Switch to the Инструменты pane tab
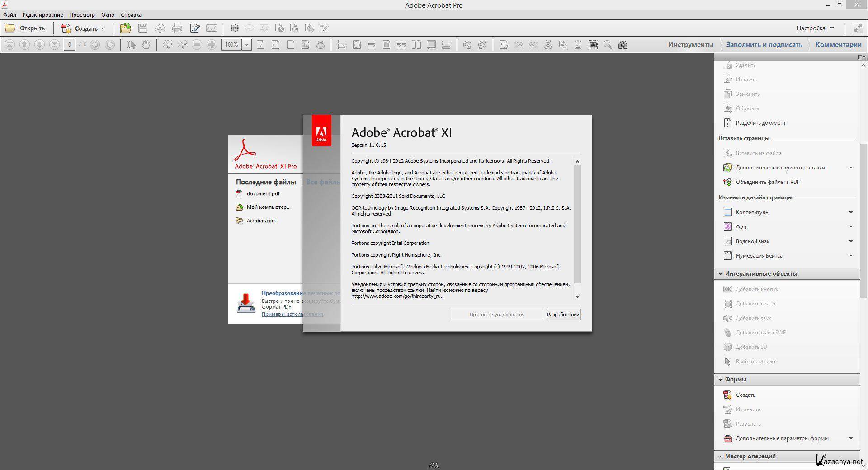Screen dimensions: 868x470 pyautogui.click(x=690, y=45)
